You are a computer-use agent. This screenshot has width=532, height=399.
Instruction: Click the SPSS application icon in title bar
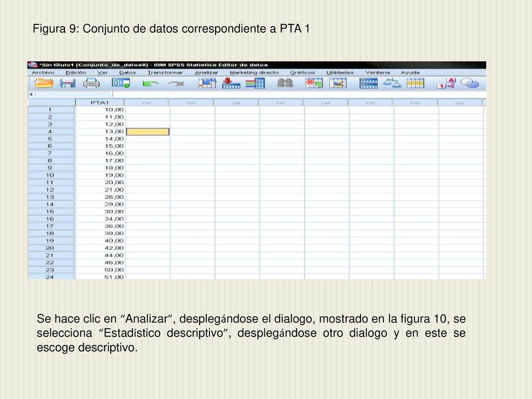click(x=33, y=65)
